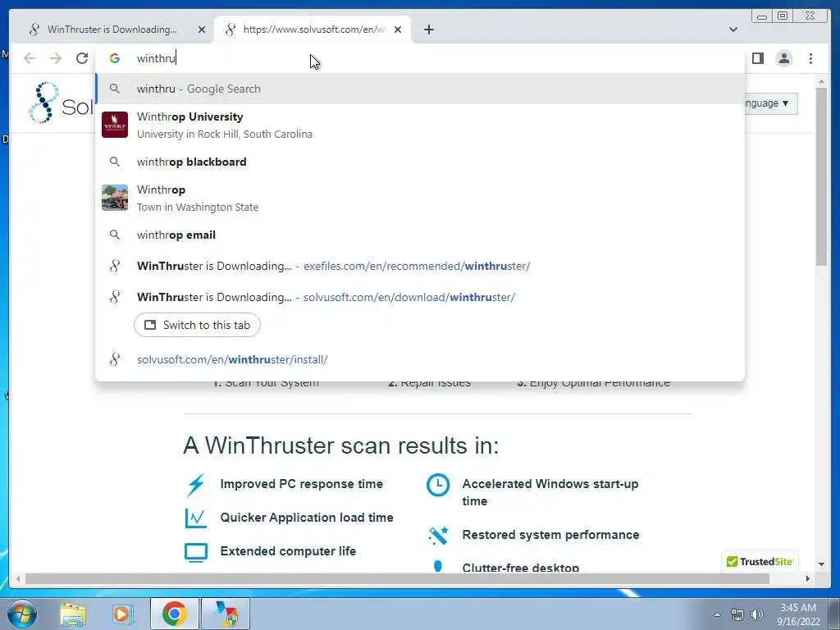Click Solvusoft icon beside exefiles.com suggestion
840x630 pixels.
(115, 266)
